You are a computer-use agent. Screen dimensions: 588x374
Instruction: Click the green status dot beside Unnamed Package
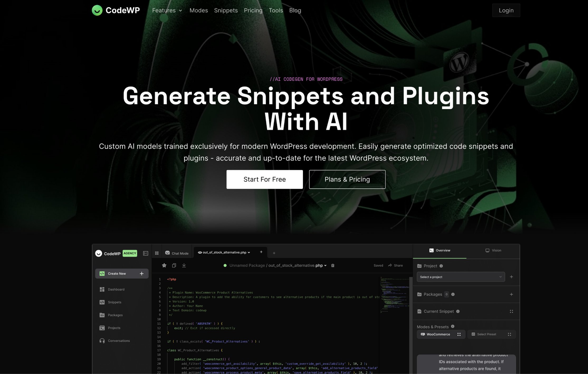tap(225, 265)
